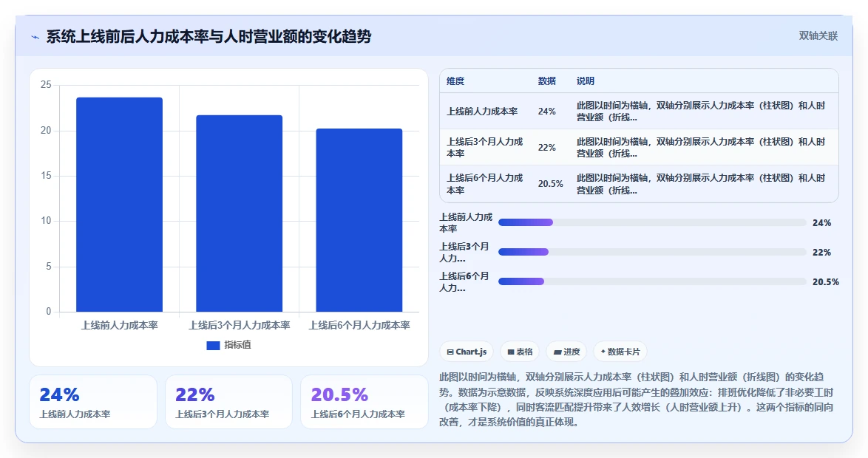Click the y-axis tick label 20
Image resolution: width=868 pixels, height=458 pixels.
pyautogui.click(x=46, y=131)
